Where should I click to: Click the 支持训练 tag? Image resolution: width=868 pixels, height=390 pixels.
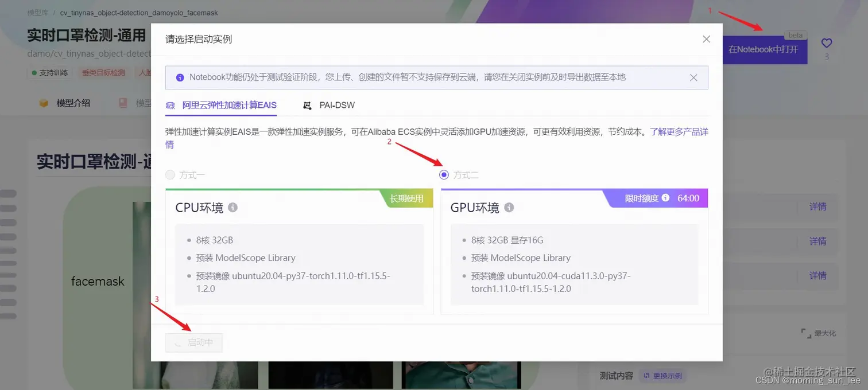coord(50,73)
